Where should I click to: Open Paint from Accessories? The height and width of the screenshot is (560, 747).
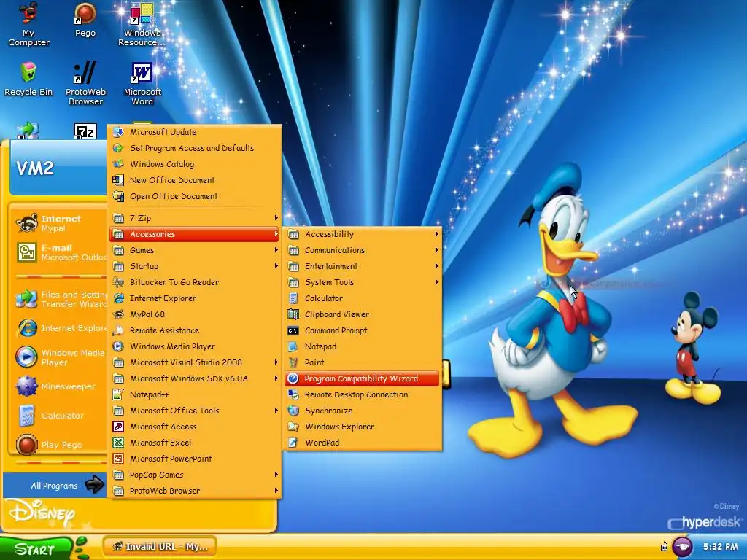pyautogui.click(x=363, y=362)
